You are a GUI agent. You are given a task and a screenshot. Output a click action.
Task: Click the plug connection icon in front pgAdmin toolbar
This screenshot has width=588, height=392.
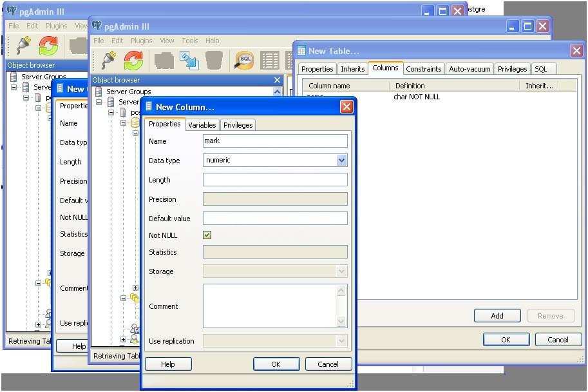(x=109, y=61)
